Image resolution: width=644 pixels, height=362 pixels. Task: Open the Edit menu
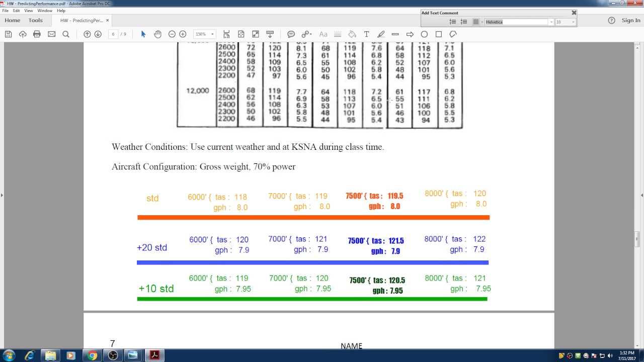(17, 11)
